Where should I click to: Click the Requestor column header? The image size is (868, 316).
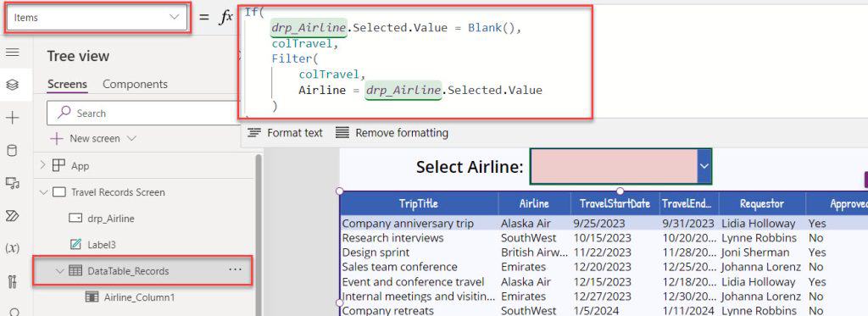coord(762,203)
